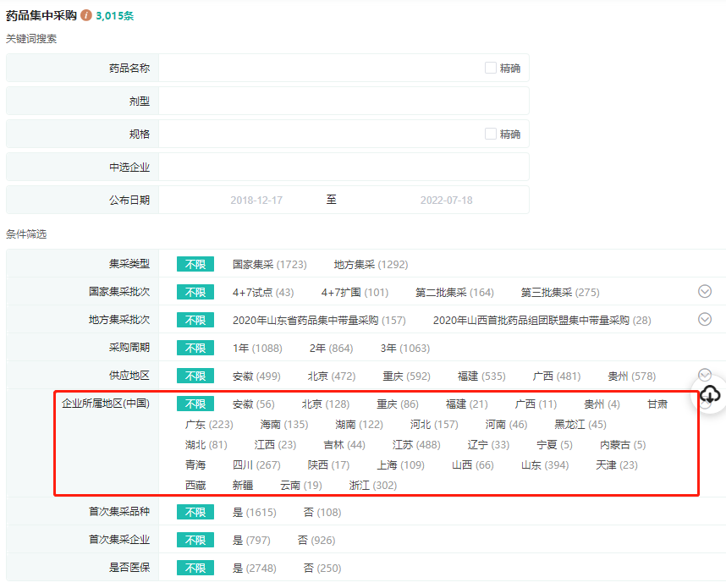The height and width of the screenshot is (588, 726).
Task: Choose 否 (250) under 是否医保
Action: (322, 569)
